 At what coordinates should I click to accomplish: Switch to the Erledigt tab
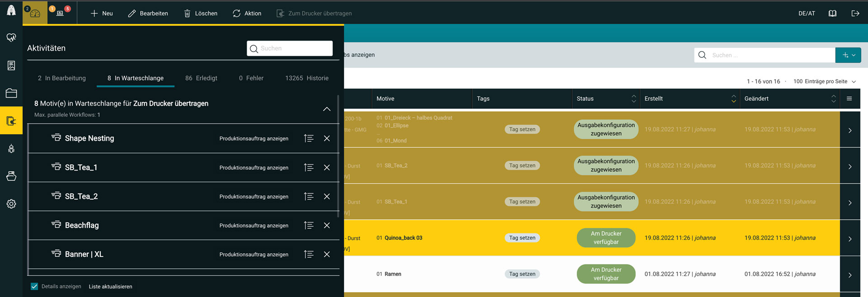tap(201, 78)
